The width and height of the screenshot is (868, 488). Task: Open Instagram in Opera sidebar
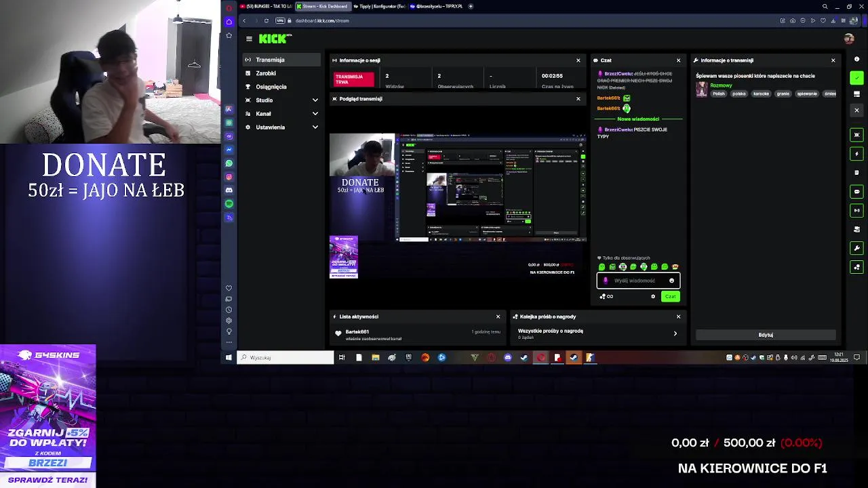coord(229,177)
